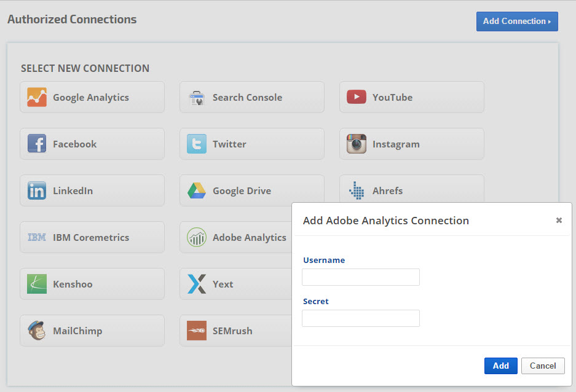Screen dimensions: 576x392
Task: Click the LinkedIn logo icon
Action: [37, 190]
